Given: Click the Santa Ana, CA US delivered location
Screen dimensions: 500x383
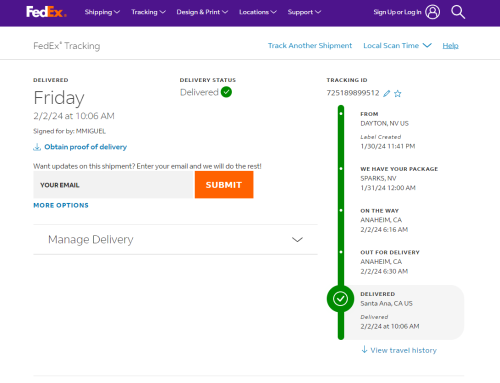Looking at the screenshot, I should (386, 304).
